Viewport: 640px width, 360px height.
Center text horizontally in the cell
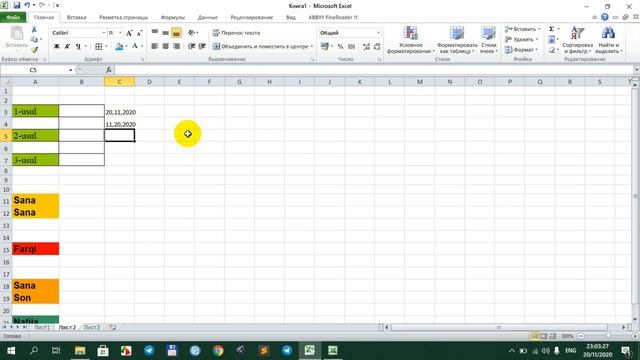click(x=165, y=47)
